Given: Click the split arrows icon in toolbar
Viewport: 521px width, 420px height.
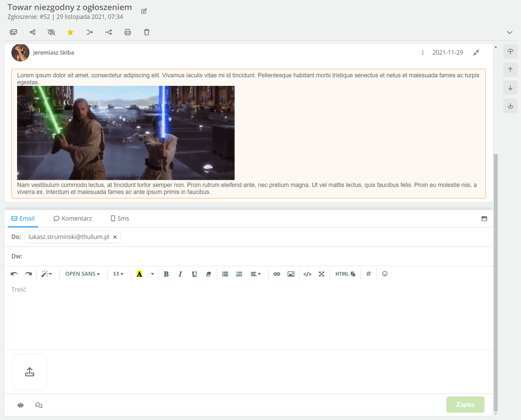Looking at the screenshot, I should point(108,32).
